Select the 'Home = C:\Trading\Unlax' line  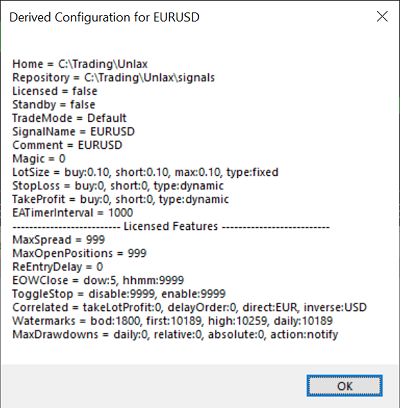coord(80,64)
